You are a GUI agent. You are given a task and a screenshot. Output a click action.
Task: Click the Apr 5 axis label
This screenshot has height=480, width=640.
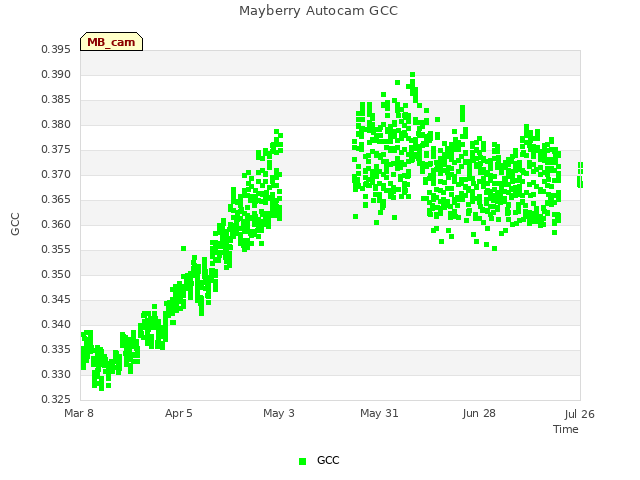coord(178,413)
